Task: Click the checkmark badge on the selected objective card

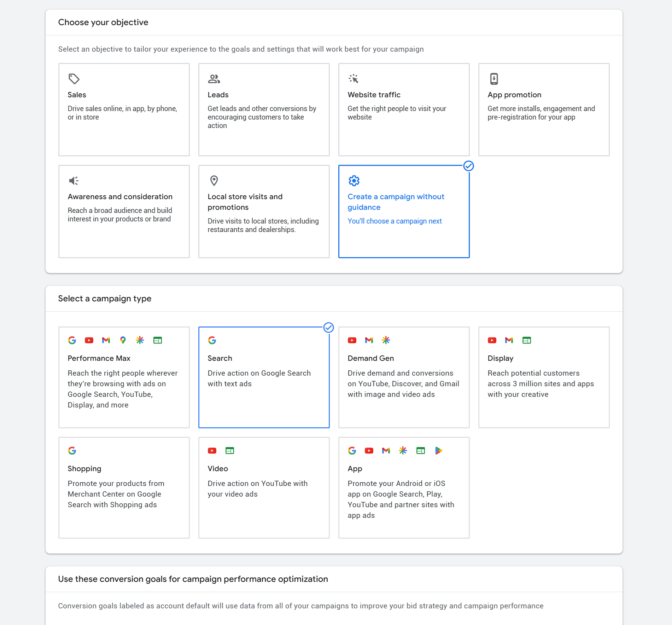Action: pyautogui.click(x=468, y=166)
